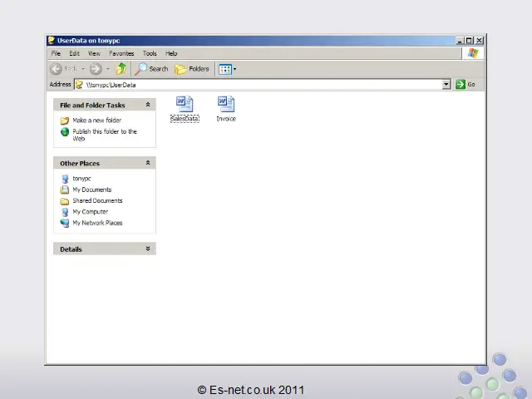Expand the Details panel
The width and height of the screenshot is (532, 399).
148,249
